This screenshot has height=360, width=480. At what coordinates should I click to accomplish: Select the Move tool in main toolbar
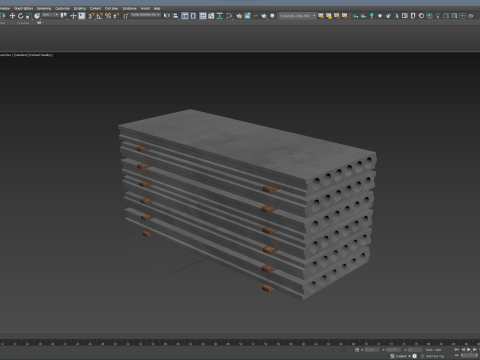tap(12, 16)
